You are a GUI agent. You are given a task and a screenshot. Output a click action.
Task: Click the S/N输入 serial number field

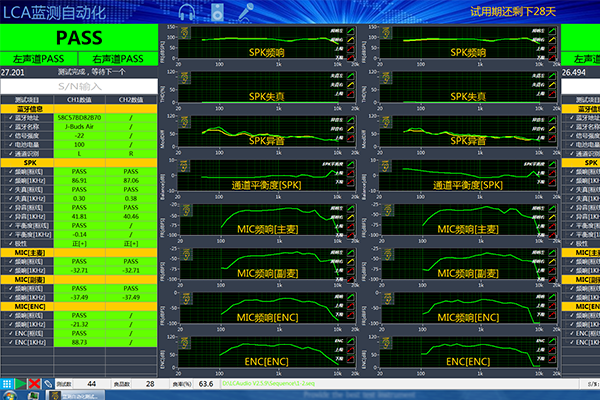pyautogui.click(x=78, y=87)
